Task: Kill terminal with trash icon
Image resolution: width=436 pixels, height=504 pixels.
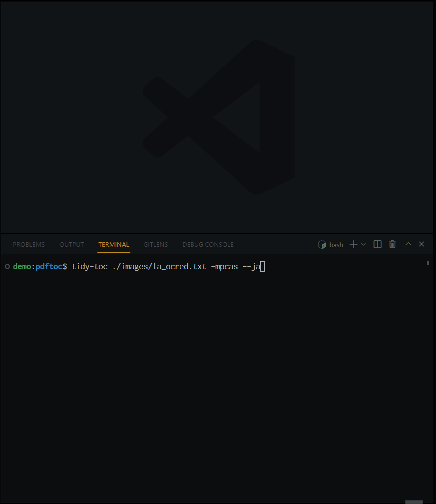Action: tap(393, 244)
